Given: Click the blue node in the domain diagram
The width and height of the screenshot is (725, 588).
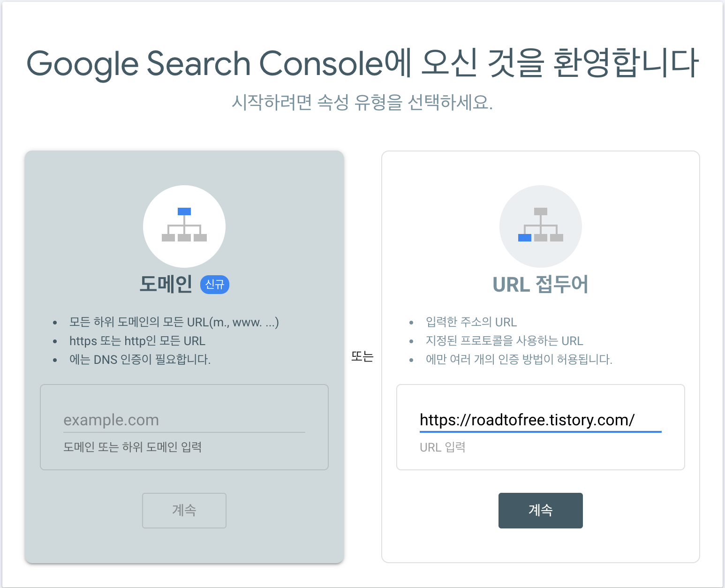Looking at the screenshot, I should pos(184,211).
